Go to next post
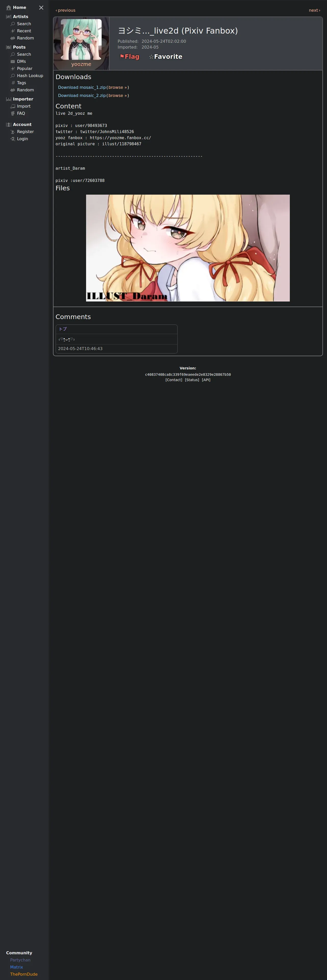This screenshot has width=327, height=980. point(315,10)
